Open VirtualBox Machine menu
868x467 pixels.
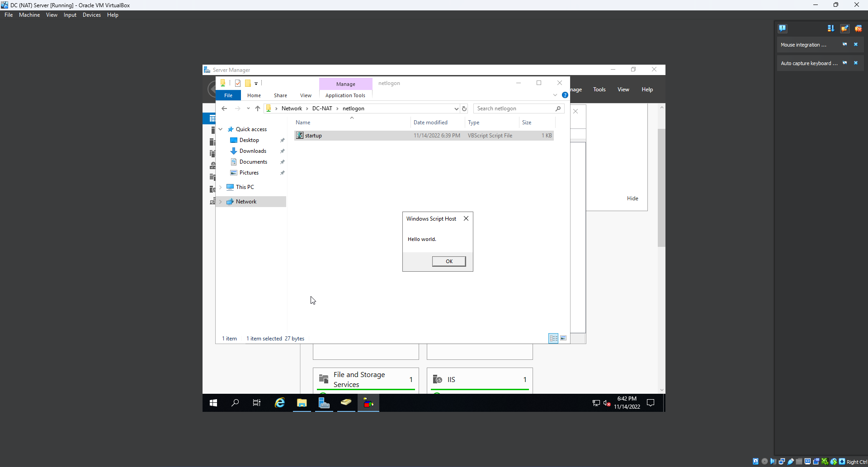click(29, 15)
